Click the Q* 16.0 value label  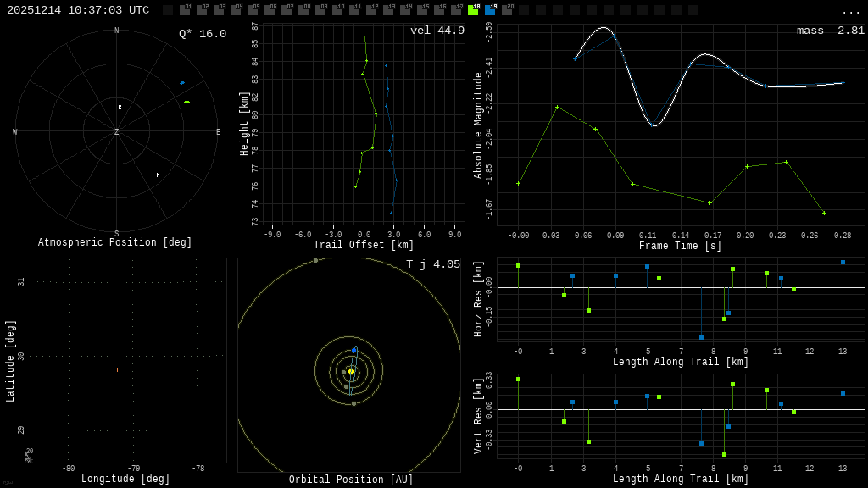202,34
